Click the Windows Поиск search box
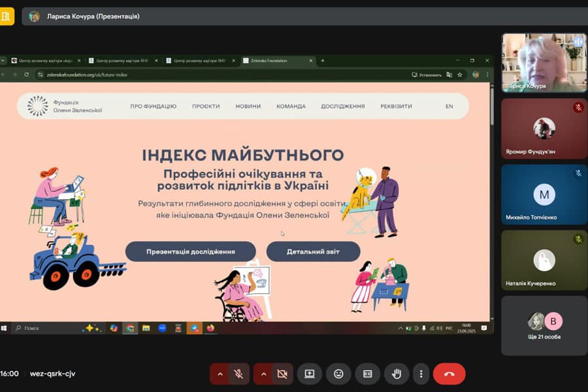Screen dimensions: 588x392 (x=47, y=328)
